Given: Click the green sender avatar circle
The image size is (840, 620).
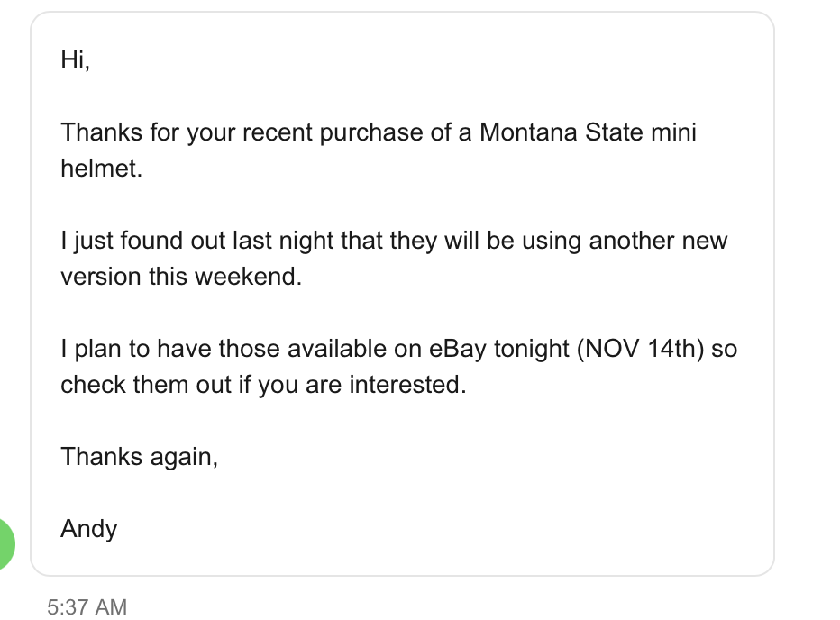Looking at the screenshot, I should 7,544.
